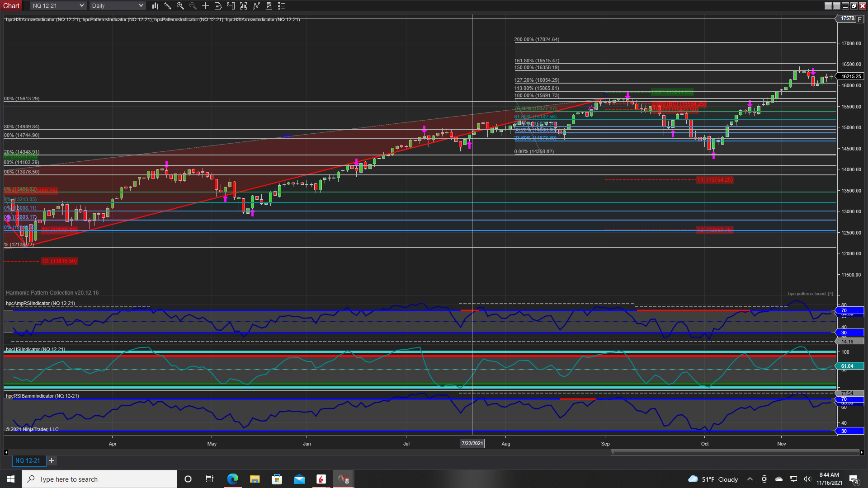Click the horizontal time scrollbar thumb

(x=735, y=452)
